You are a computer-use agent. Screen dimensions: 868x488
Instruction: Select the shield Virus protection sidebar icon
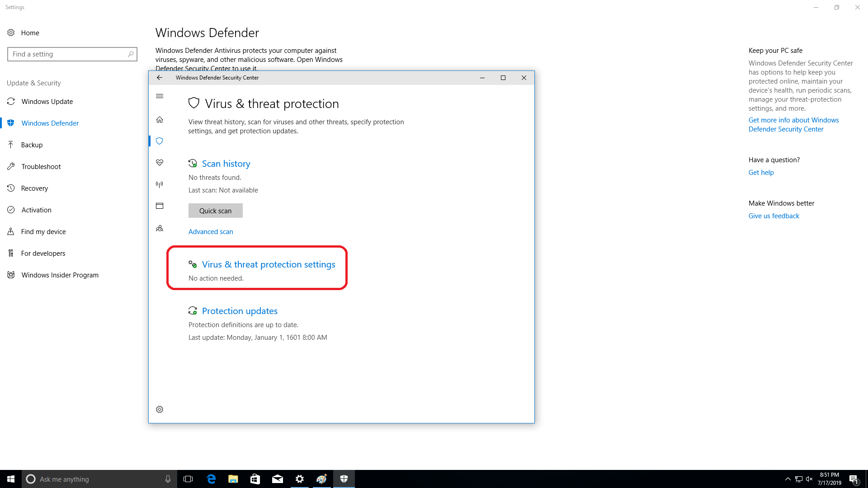160,141
